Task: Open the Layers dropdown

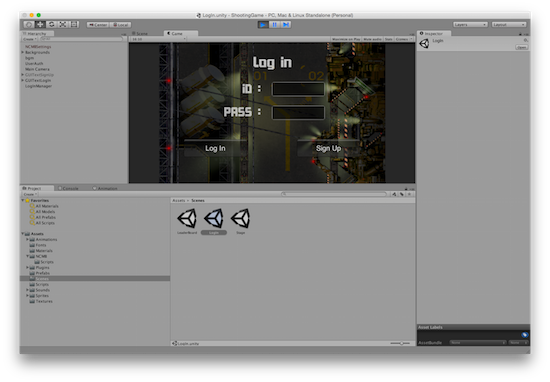Action: 470,25
